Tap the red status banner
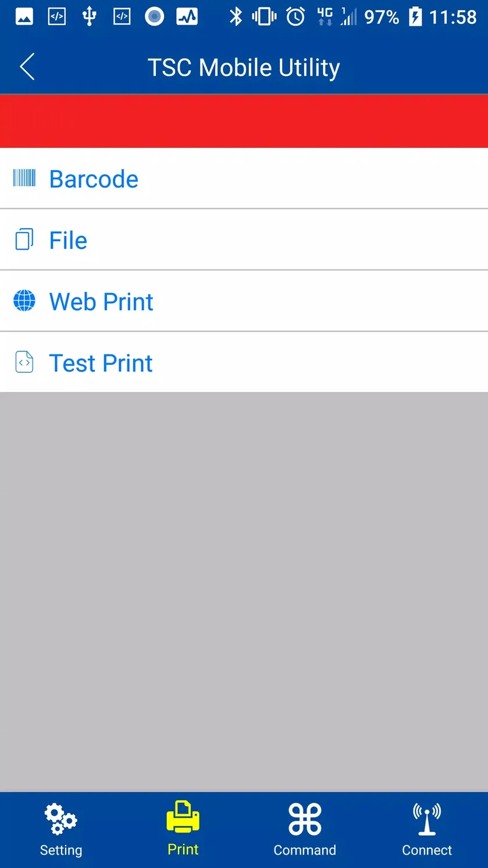This screenshot has width=488, height=868. pos(244,121)
